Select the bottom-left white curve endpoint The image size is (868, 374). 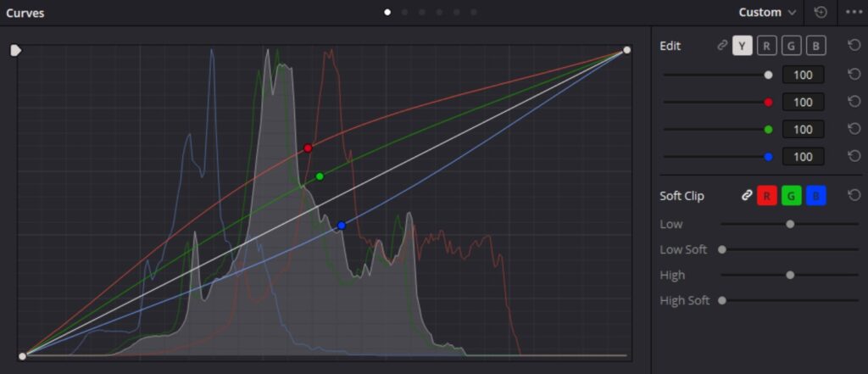[x=22, y=355]
